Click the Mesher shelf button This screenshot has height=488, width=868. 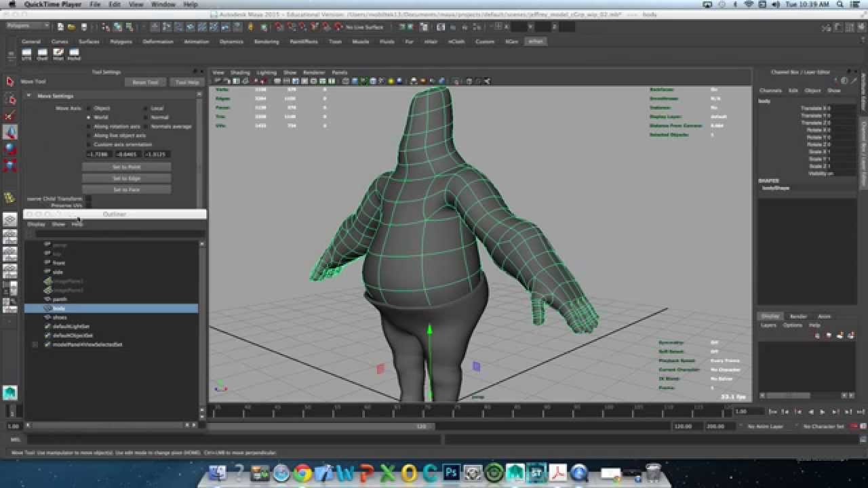(x=74, y=54)
